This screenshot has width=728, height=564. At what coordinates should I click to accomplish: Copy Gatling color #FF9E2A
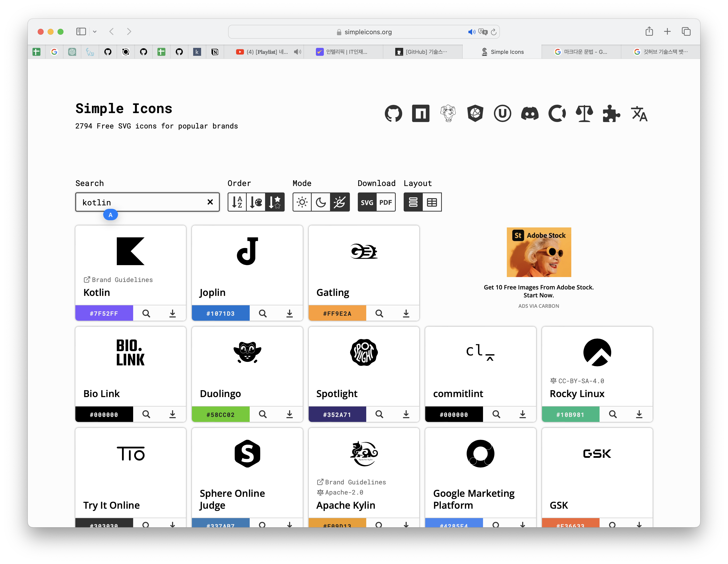[x=337, y=313]
